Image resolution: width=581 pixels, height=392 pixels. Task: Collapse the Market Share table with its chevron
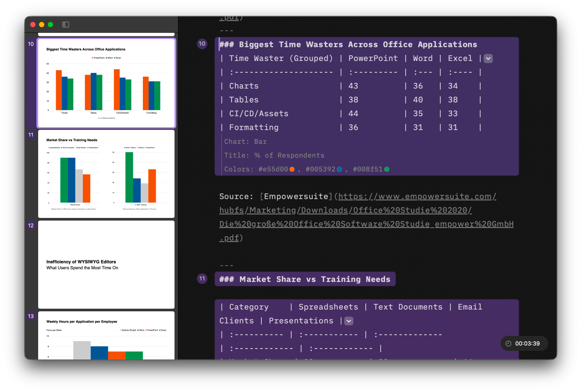(349, 321)
